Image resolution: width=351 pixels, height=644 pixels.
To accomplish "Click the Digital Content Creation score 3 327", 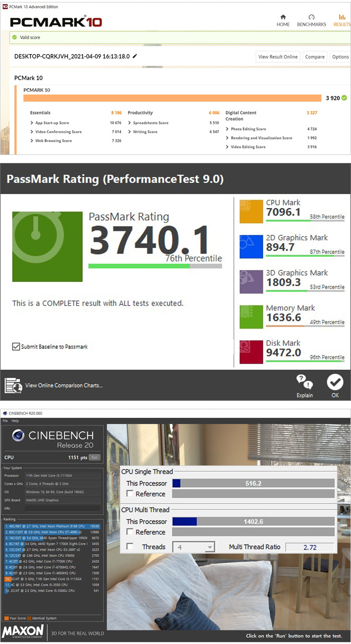I will [312, 113].
